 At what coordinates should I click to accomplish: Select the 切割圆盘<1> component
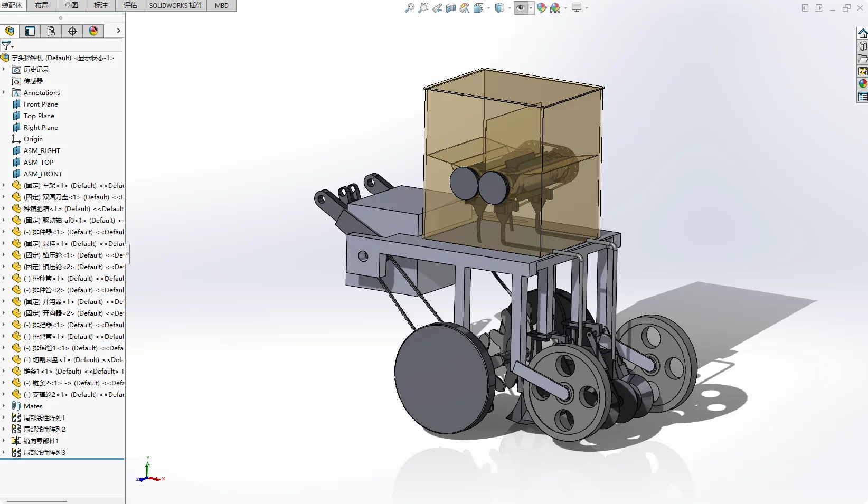point(68,360)
